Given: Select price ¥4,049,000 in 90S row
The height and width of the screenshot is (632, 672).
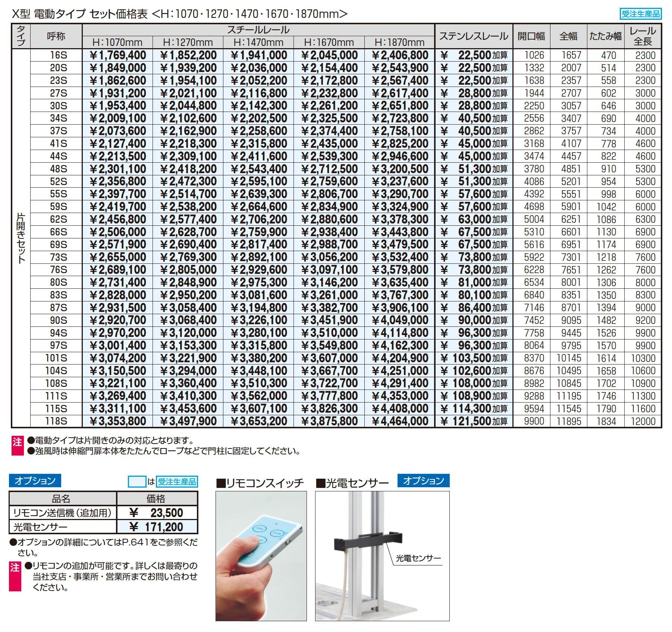Looking at the screenshot, I should click(x=400, y=320).
